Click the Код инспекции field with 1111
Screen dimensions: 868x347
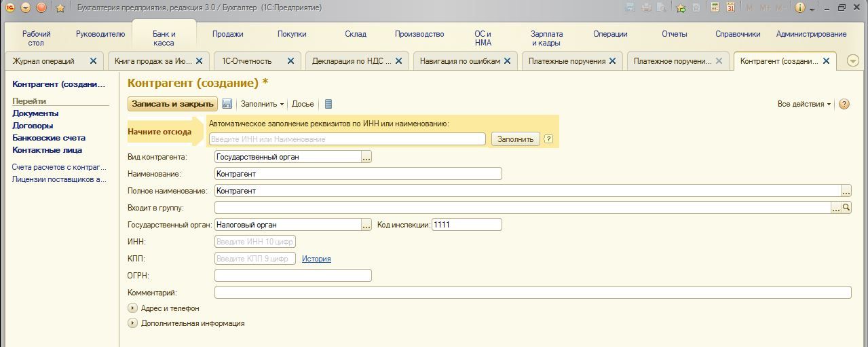point(467,225)
